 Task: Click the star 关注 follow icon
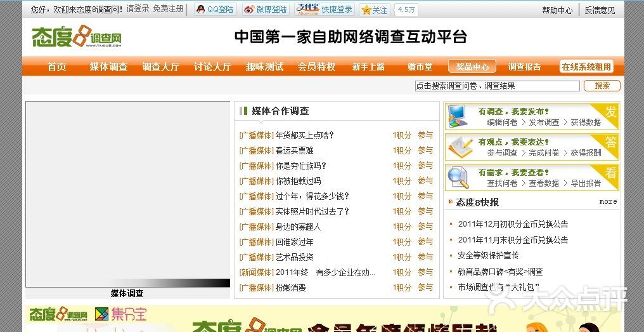366,10
